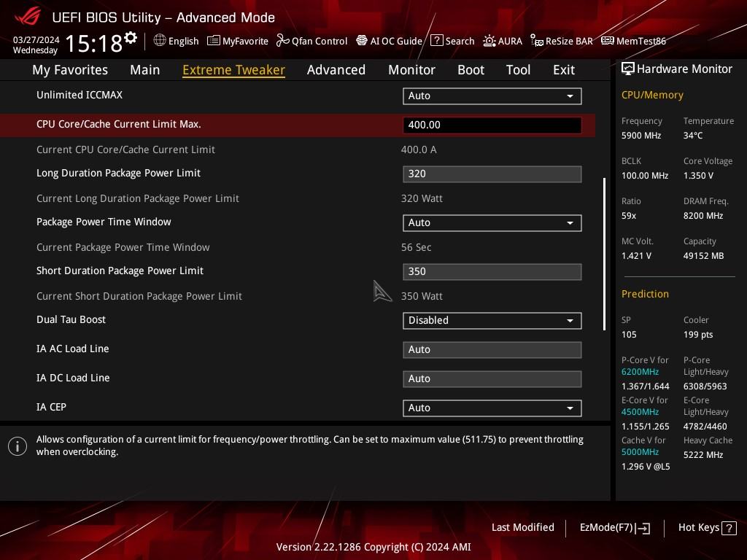The width and height of the screenshot is (747, 560).
Task: Open the Monitor tab
Action: [411, 70]
